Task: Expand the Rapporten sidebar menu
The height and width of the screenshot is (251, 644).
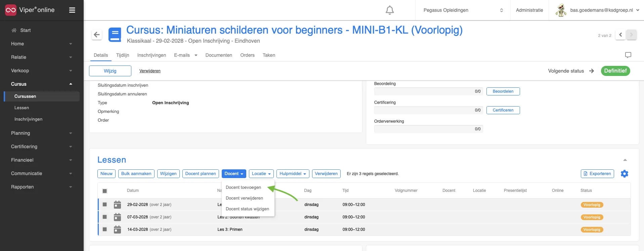Action: [42, 187]
